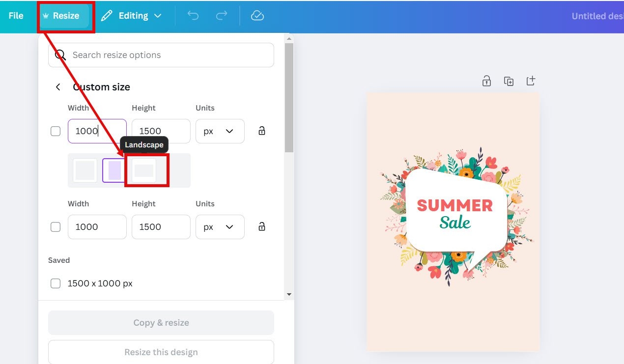
Task: Toggle aspect ratio lock on second size row
Action: (262, 227)
